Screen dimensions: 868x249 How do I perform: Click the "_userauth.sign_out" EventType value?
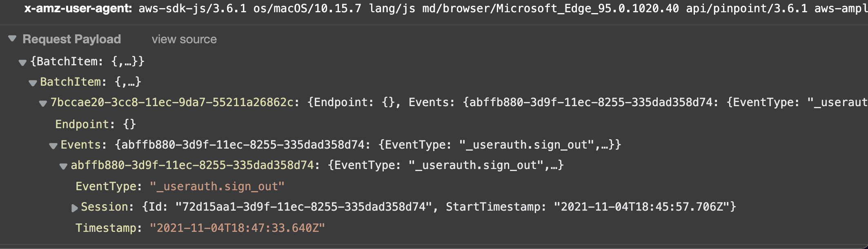pos(217,186)
